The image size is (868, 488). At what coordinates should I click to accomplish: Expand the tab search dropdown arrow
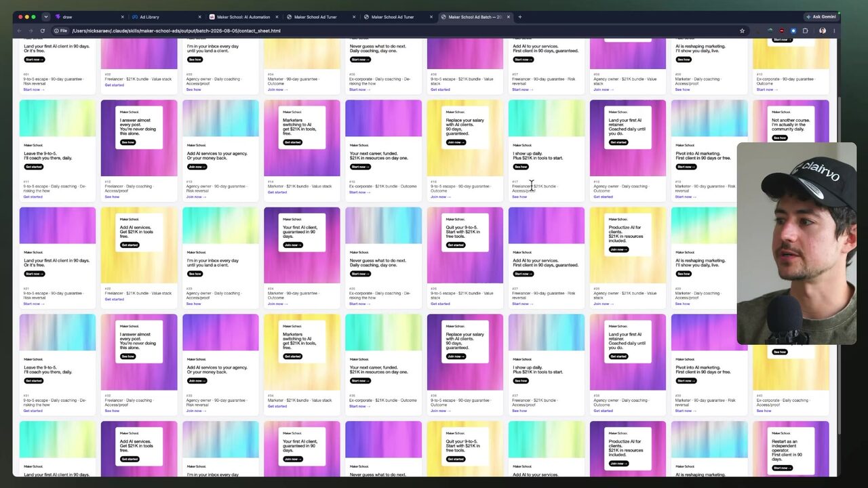[x=45, y=17]
